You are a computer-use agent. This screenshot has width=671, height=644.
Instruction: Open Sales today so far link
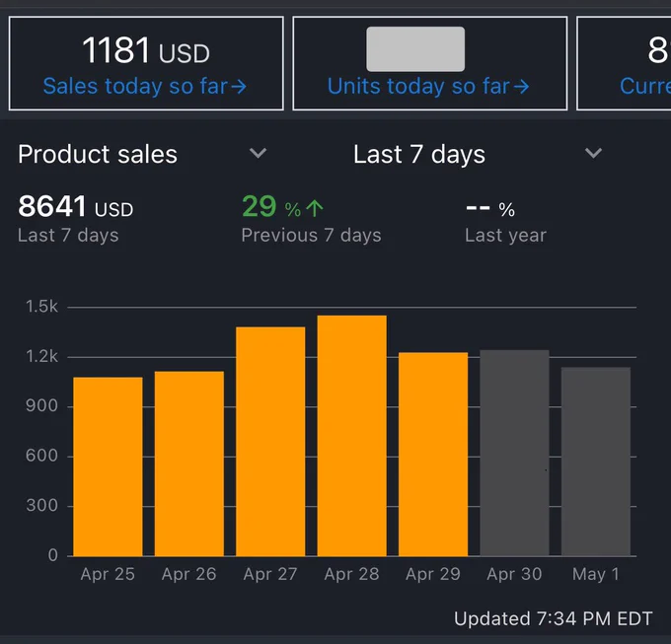click(x=145, y=87)
